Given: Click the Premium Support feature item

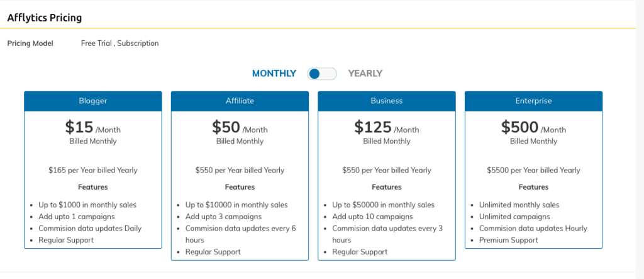Looking at the screenshot, I should click(508, 240).
